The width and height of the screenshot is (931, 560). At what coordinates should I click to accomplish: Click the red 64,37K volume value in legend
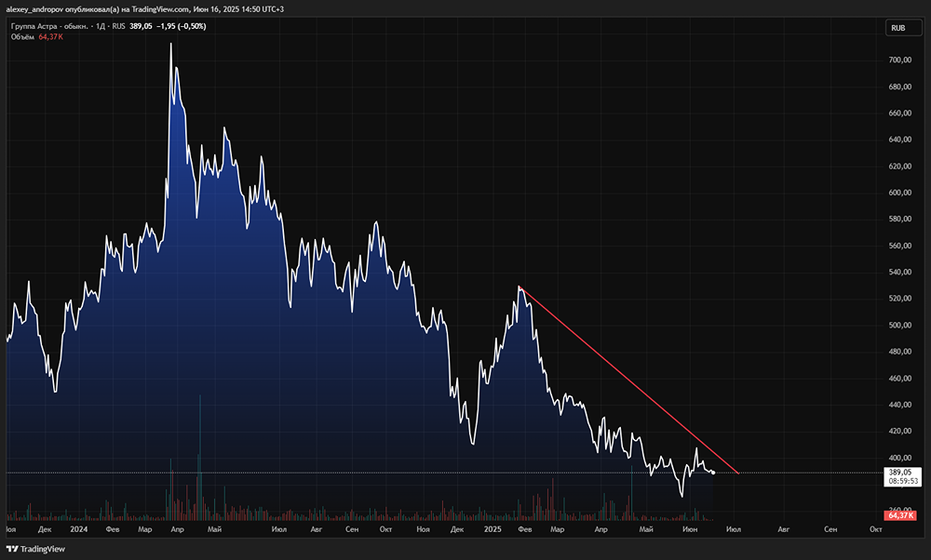[x=50, y=37]
